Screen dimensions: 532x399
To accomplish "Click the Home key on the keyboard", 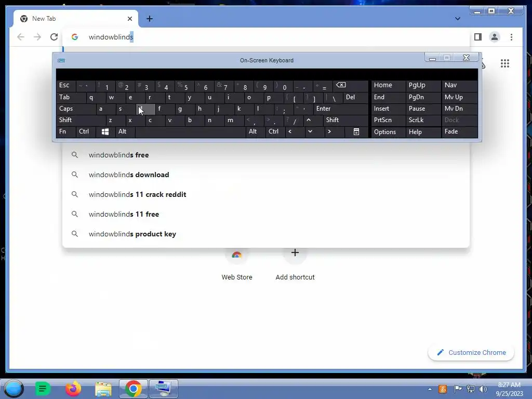I will [x=388, y=86].
